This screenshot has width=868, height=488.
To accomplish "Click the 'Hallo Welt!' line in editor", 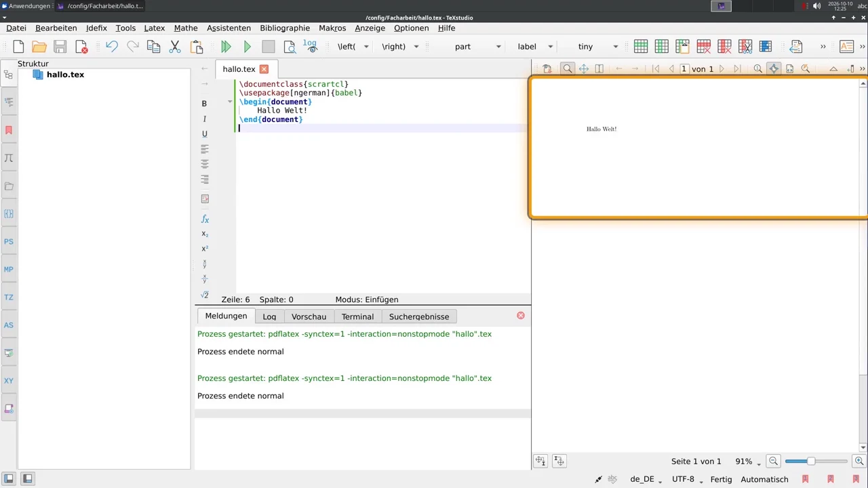I will [x=282, y=110].
